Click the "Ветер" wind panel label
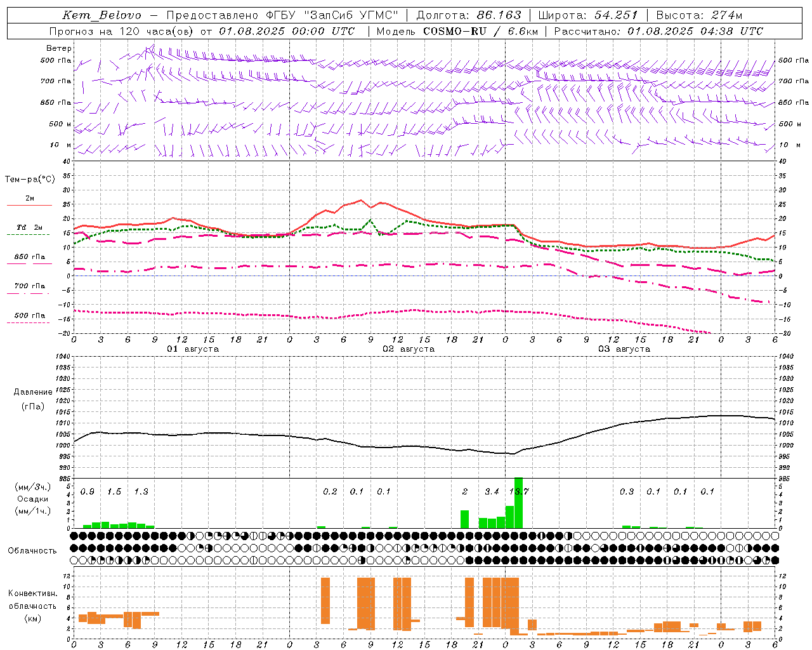The width and height of the screenshot is (812, 650). pyautogui.click(x=59, y=48)
